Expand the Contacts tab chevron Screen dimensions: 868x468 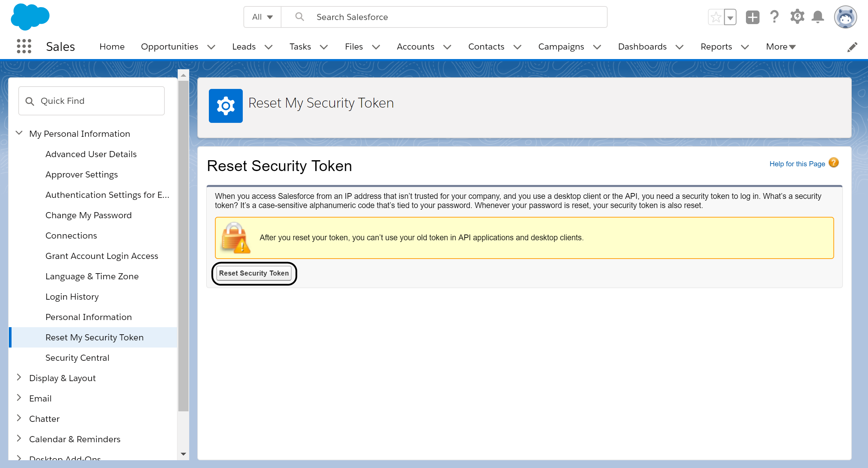(x=517, y=47)
